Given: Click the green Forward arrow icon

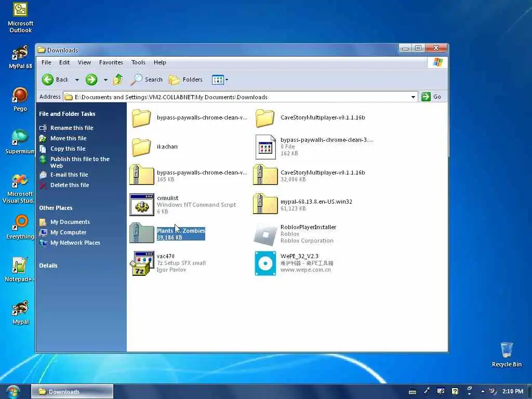Looking at the screenshot, I should click(x=91, y=79).
